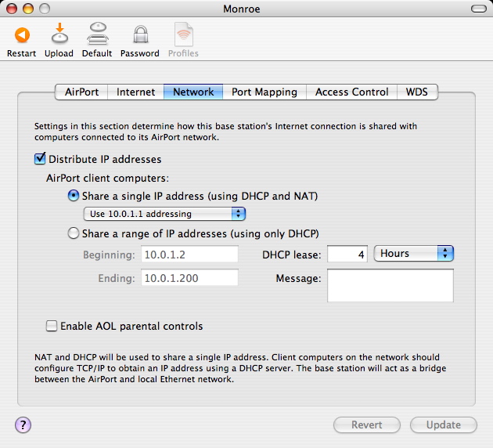The width and height of the screenshot is (493, 448).
Task: Minimize the Monroe window
Action: [28, 9]
